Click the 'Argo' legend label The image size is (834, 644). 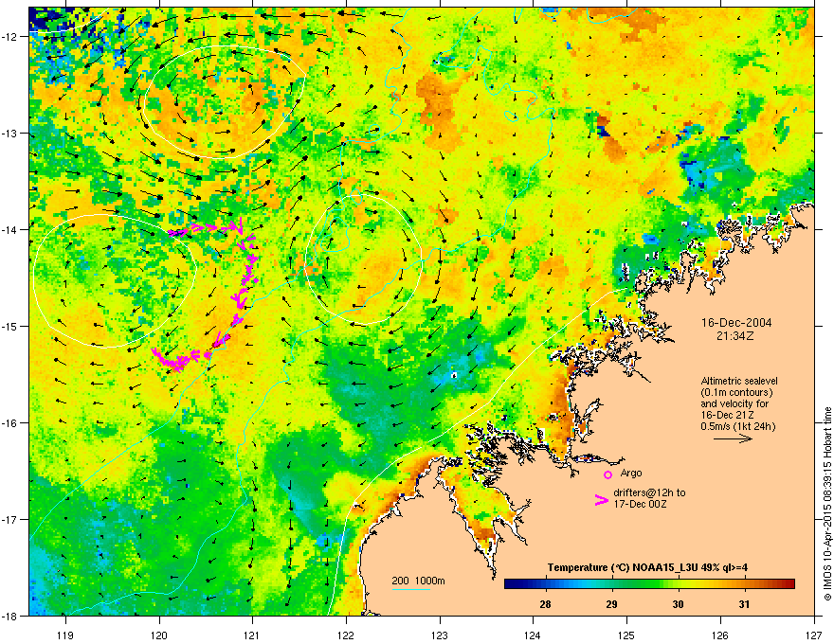click(x=631, y=473)
